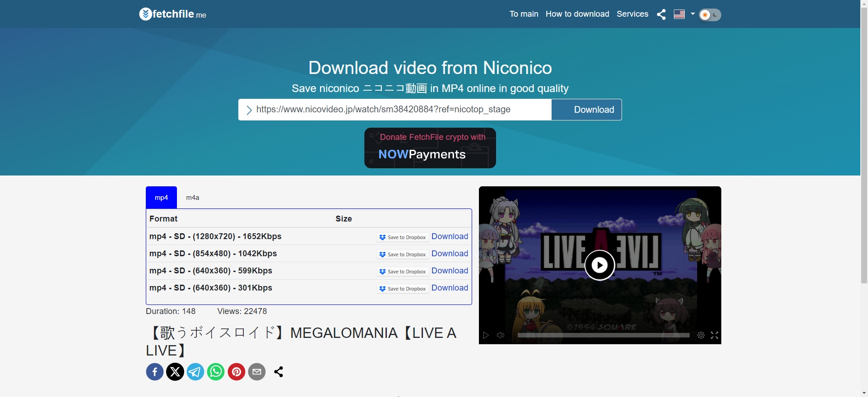Viewport: 868px width, 397px height.
Task: Click mp4 - SD - (854x480) row text
Action: [213, 254]
